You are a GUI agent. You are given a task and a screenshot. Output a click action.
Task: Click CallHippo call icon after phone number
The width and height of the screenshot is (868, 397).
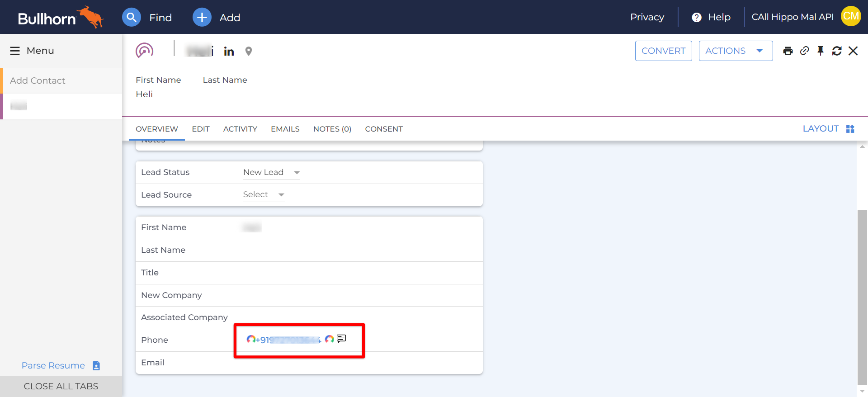point(330,339)
